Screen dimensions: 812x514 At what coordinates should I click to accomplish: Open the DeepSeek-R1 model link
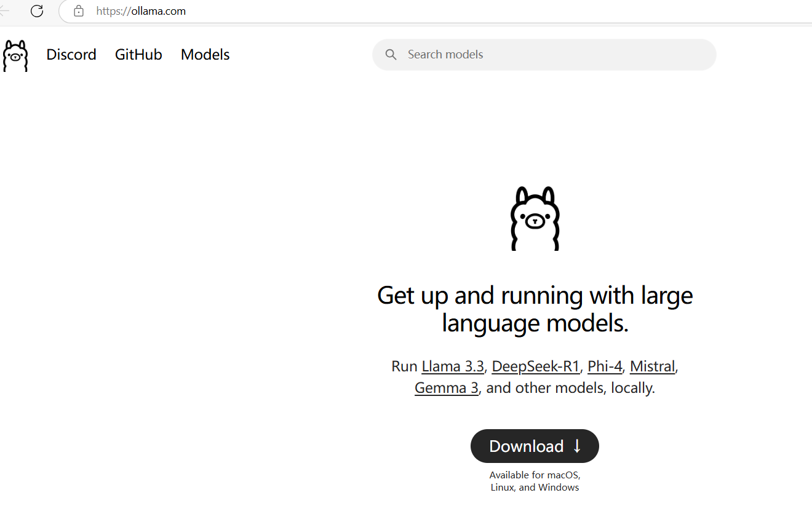(536, 366)
